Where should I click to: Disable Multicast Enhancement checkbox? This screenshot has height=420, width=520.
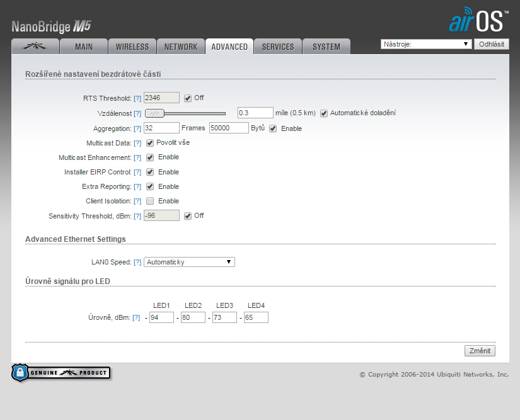(x=150, y=157)
